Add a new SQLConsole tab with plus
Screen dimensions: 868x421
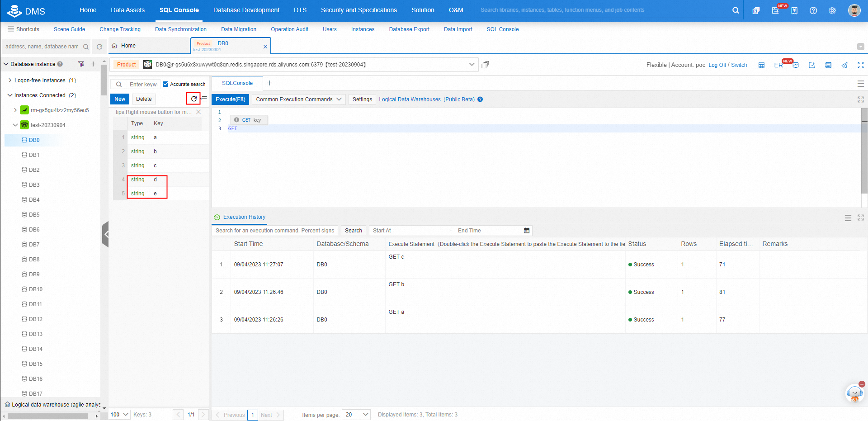pyautogui.click(x=269, y=83)
